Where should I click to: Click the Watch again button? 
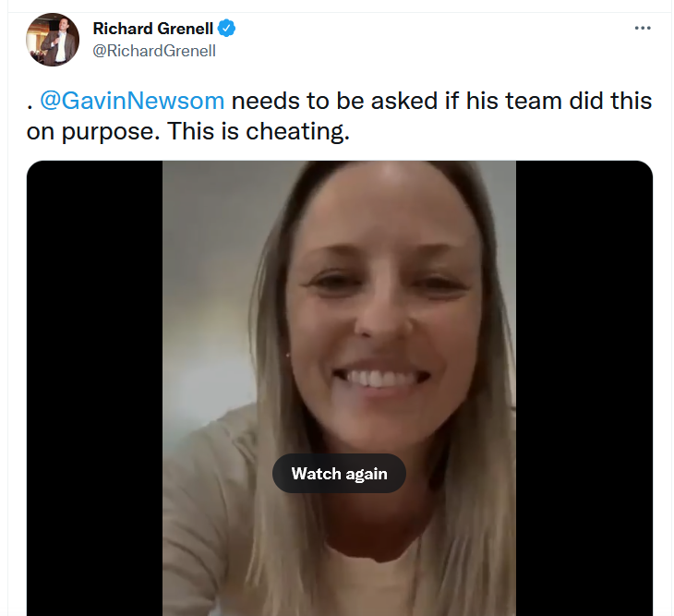tap(339, 473)
